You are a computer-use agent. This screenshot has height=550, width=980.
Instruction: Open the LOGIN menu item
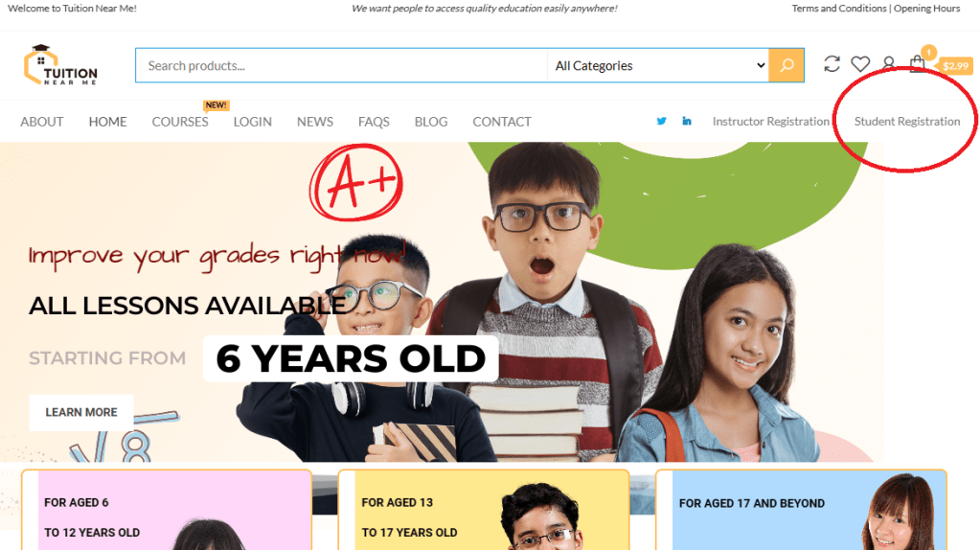253,122
